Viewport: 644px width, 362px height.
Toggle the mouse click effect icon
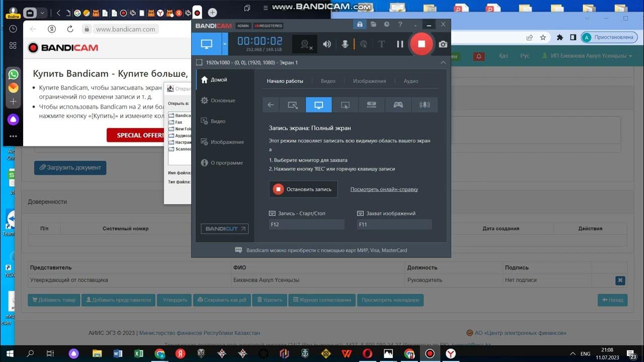click(363, 44)
